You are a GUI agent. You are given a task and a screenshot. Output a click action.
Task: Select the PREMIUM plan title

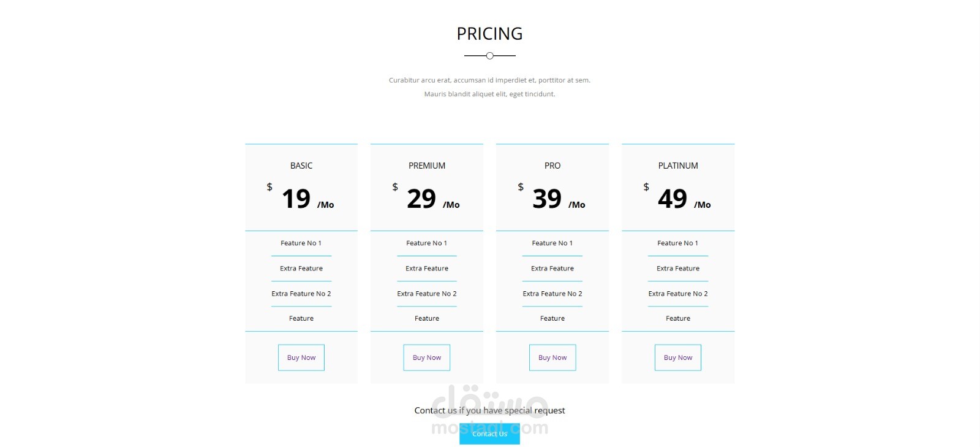(427, 166)
